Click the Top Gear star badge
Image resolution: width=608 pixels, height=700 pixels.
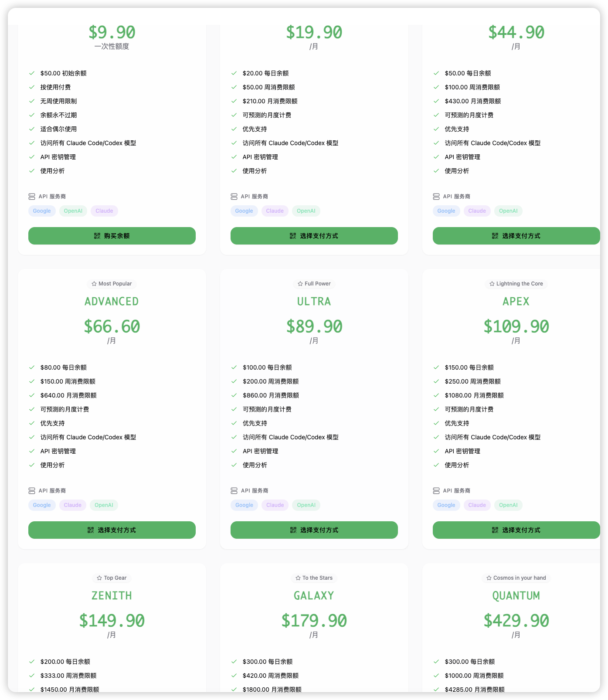(x=112, y=578)
